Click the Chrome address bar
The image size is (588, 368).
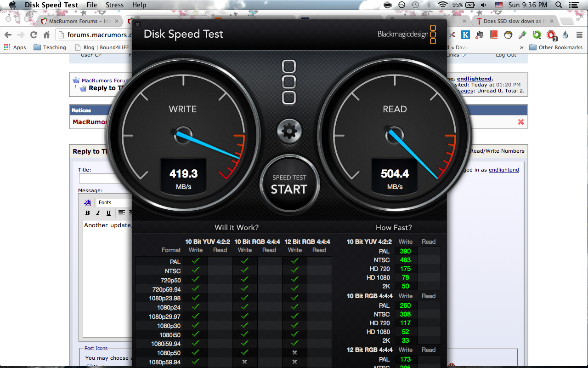(99, 35)
